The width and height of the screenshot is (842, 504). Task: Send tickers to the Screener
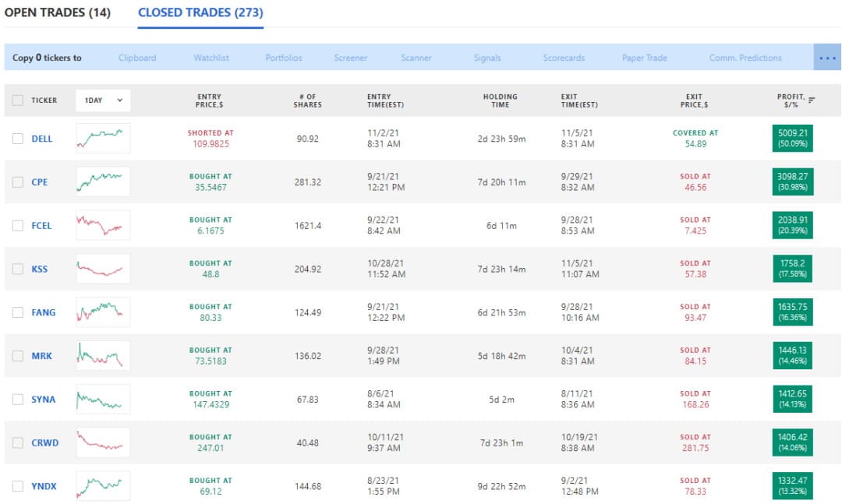[x=351, y=58]
